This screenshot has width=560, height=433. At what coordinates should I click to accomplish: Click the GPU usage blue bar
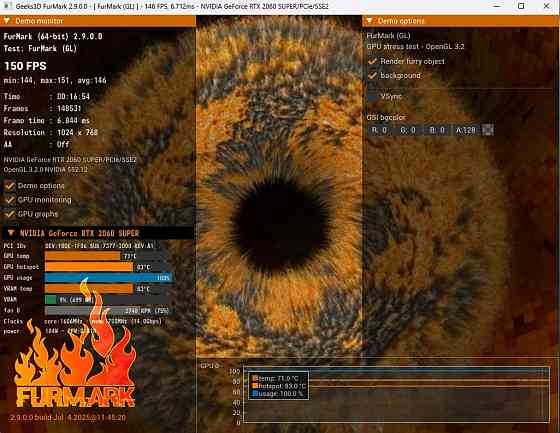pyautogui.click(x=109, y=278)
